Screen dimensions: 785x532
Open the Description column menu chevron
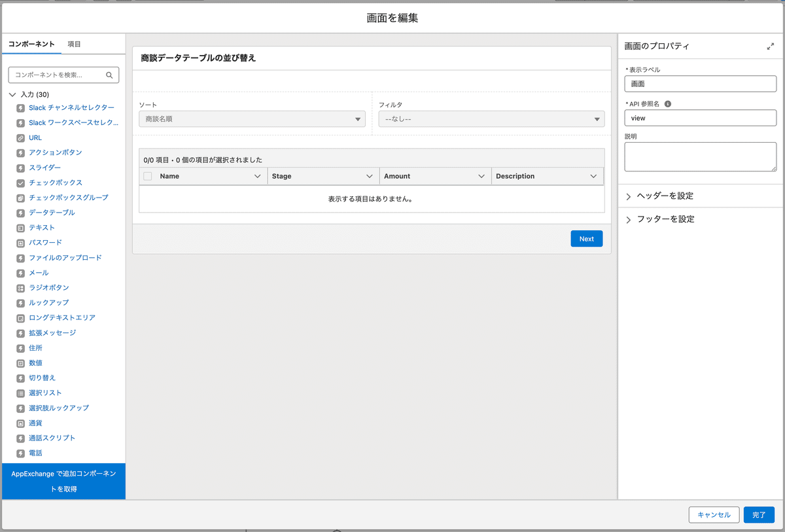pos(593,176)
